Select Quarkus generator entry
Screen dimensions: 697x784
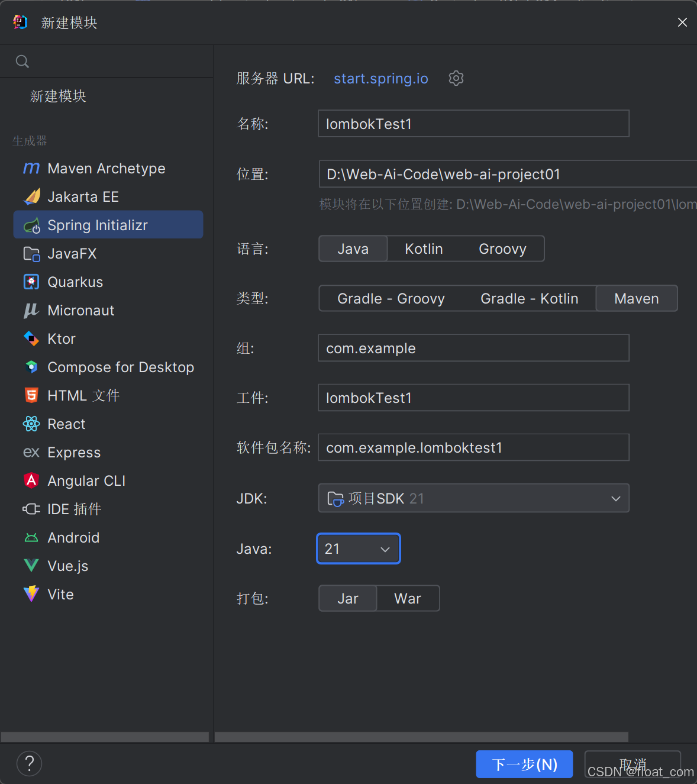108,282
